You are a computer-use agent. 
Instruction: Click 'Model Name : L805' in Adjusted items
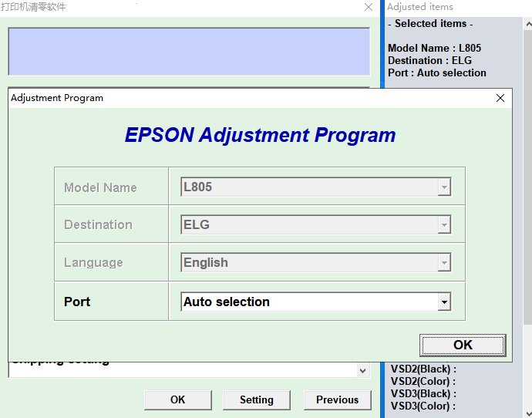point(434,48)
